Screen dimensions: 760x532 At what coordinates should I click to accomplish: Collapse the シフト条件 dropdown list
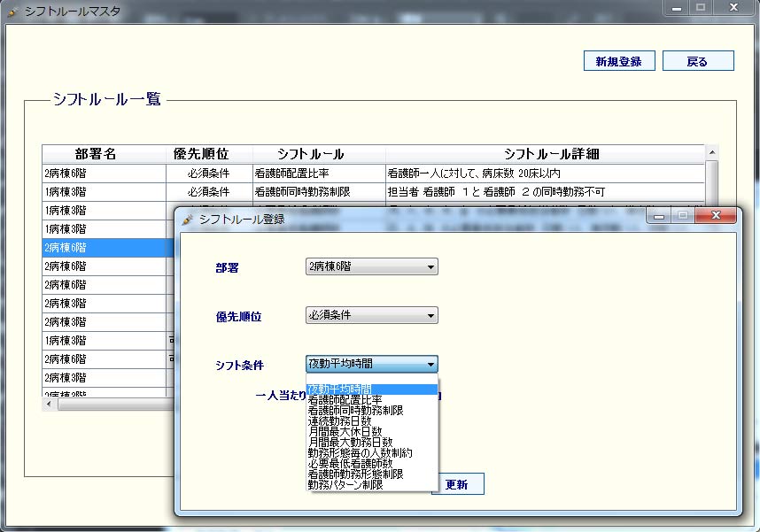(430, 364)
